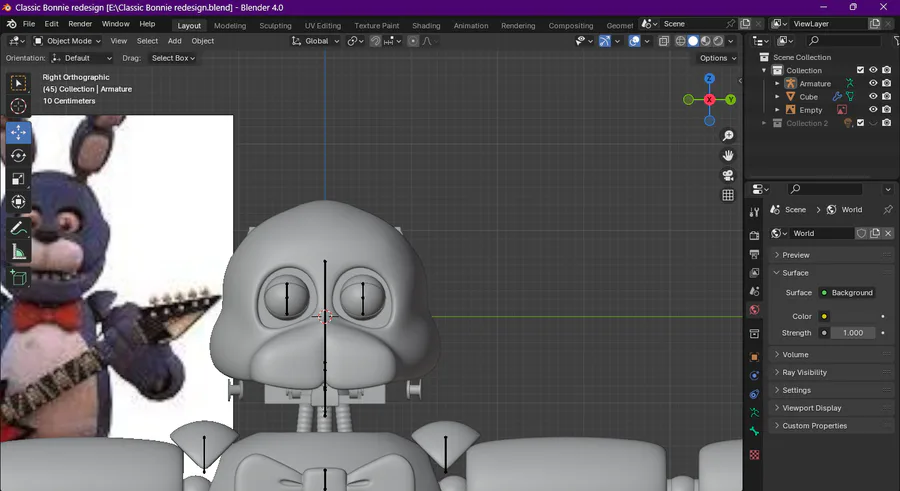Open the Options dropdown

[717, 58]
